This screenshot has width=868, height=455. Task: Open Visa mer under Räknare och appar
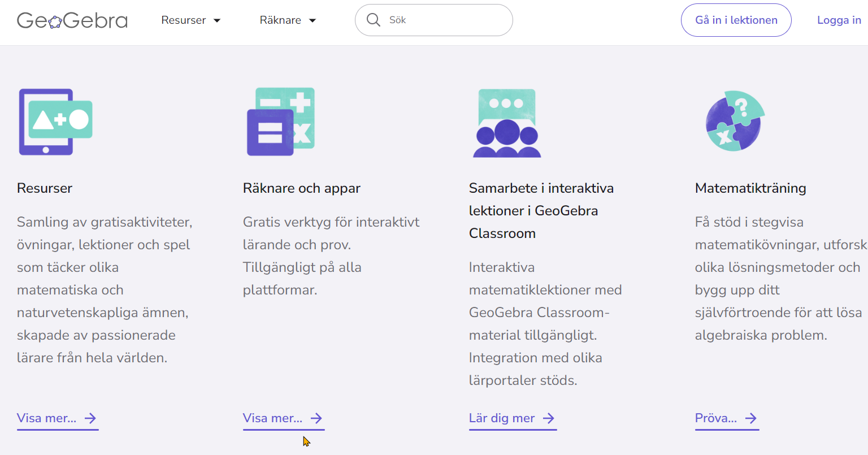pos(273,418)
